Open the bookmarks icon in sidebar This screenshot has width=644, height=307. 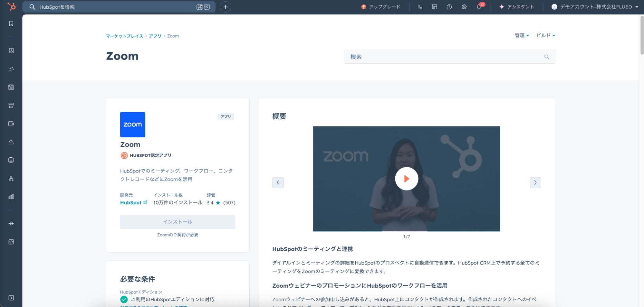(x=11, y=24)
